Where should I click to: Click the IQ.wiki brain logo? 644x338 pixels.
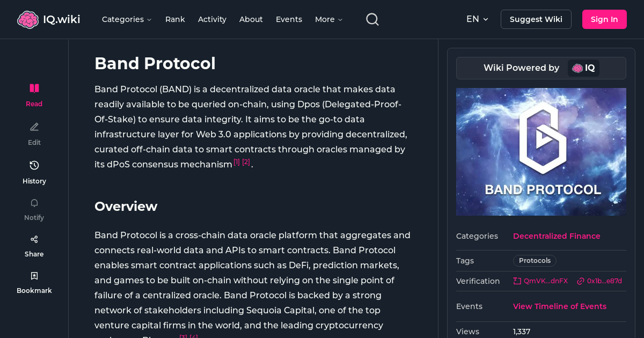pos(28,19)
